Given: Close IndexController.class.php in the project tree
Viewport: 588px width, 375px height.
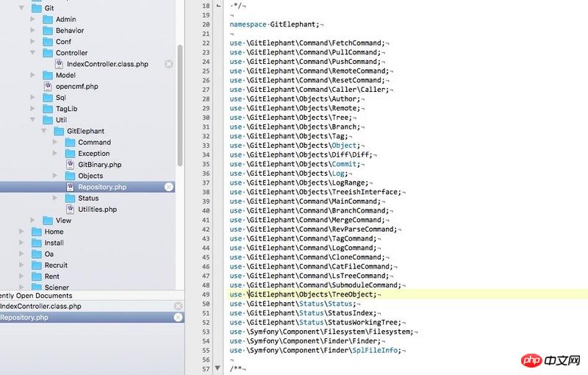Looking at the screenshot, I should pos(169,64).
